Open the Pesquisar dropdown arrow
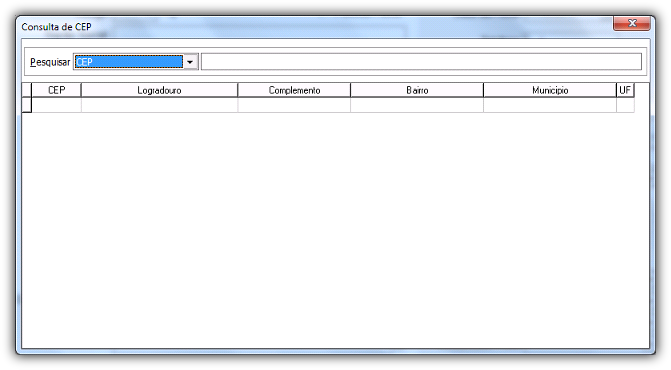This screenshot has width=671, height=370. click(190, 62)
